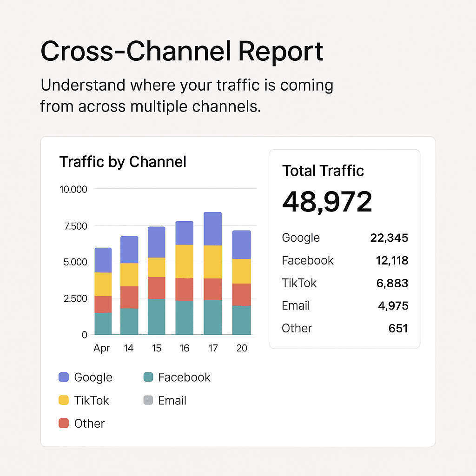Click the blue Google legend swatch
Image resolution: width=476 pixels, height=476 pixels.
click(x=64, y=377)
